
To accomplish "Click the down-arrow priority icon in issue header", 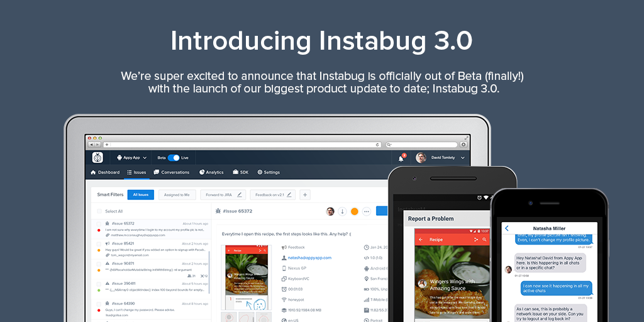I will click(x=342, y=211).
